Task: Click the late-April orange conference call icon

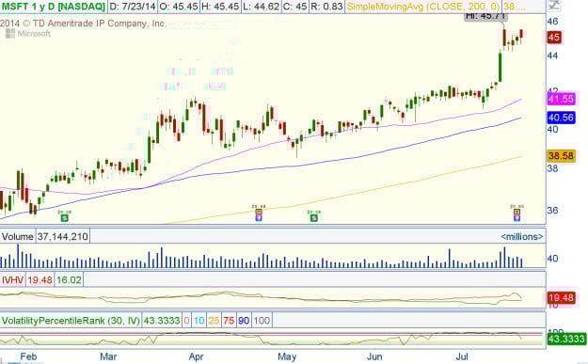Action: (x=259, y=212)
